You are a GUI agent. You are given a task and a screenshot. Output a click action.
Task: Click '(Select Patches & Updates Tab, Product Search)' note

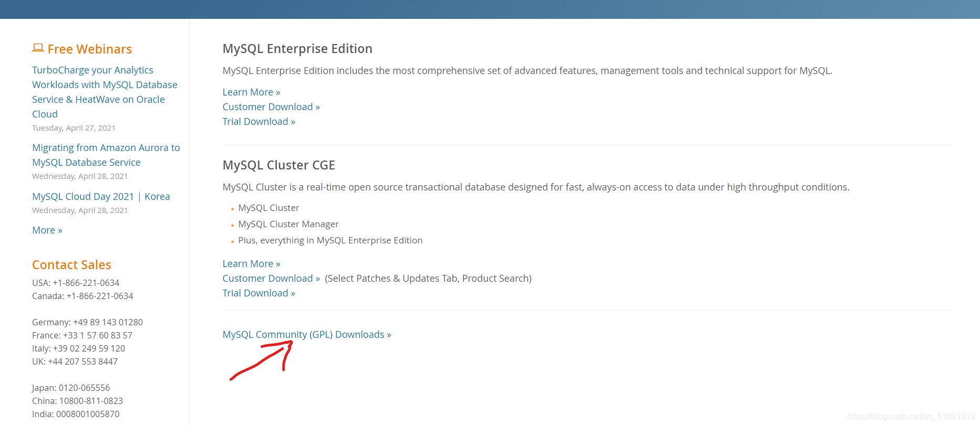pyautogui.click(x=428, y=278)
